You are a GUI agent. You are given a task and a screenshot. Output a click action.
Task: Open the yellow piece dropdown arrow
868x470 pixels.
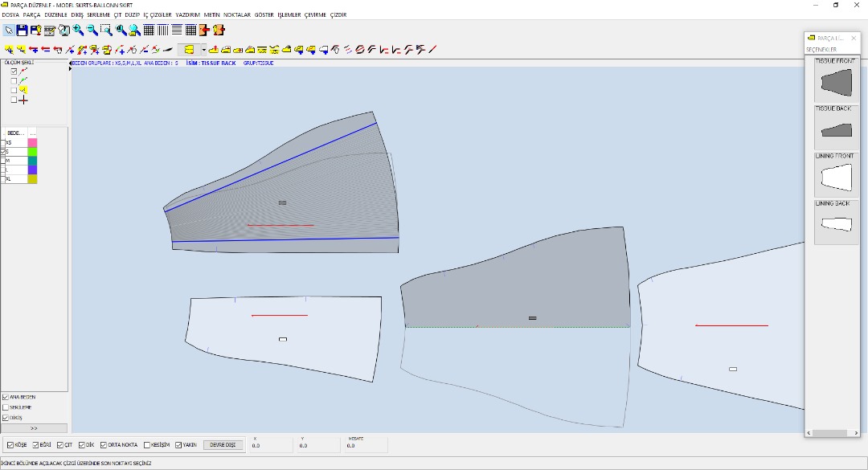[x=203, y=50]
